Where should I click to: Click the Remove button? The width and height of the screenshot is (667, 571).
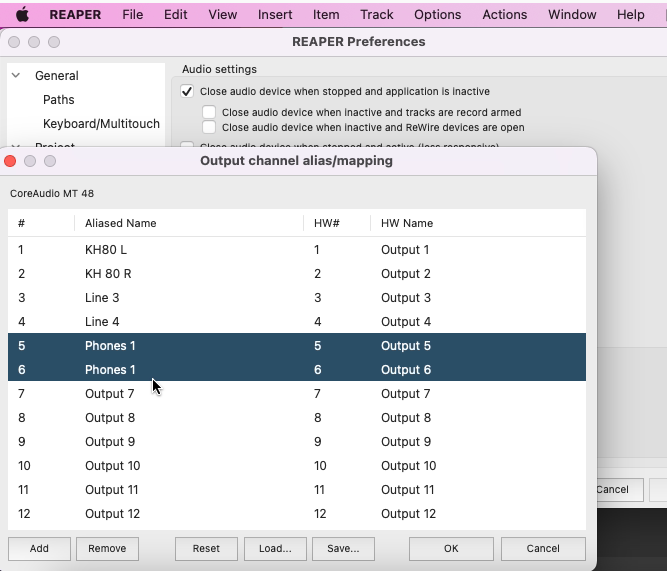tap(107, 548)
